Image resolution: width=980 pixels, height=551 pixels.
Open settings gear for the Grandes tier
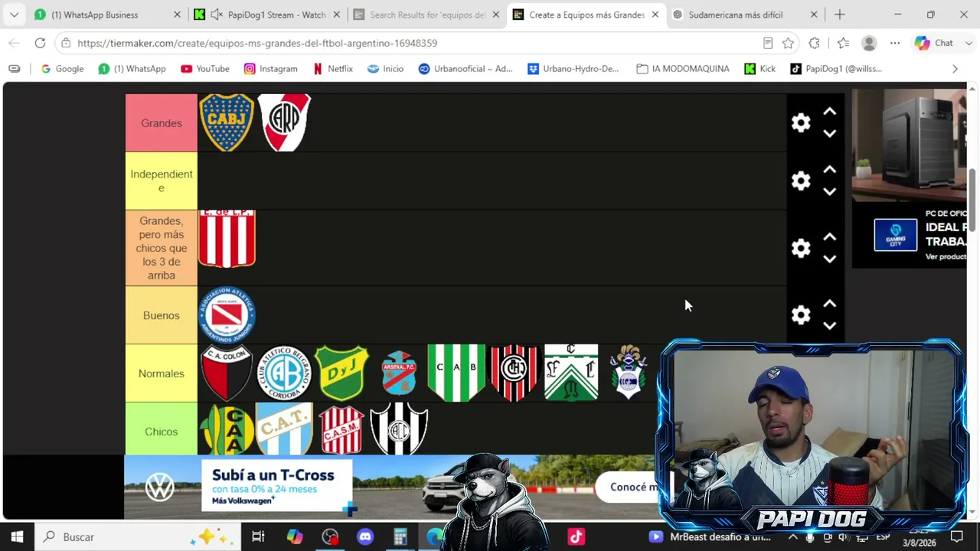(801, 122)
